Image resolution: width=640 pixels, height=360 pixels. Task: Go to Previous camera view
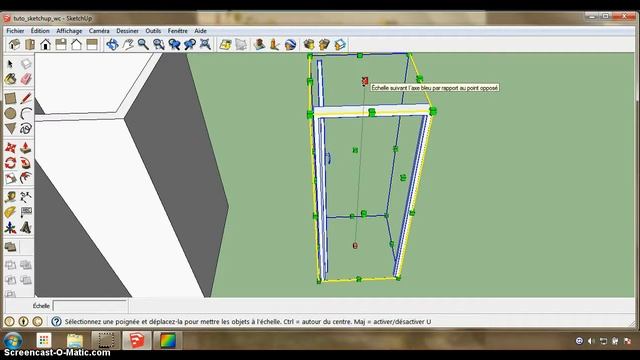[x=174, y=44]
